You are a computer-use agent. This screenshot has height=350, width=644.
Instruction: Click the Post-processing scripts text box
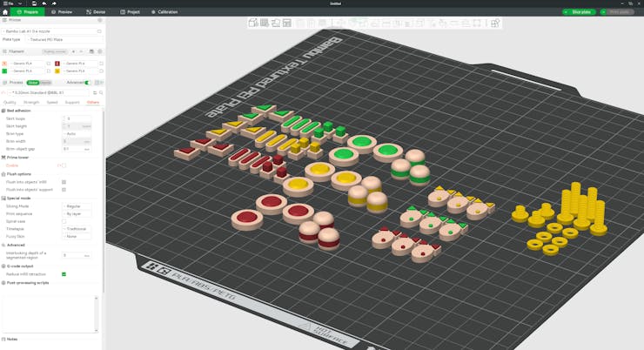[50, 313]
